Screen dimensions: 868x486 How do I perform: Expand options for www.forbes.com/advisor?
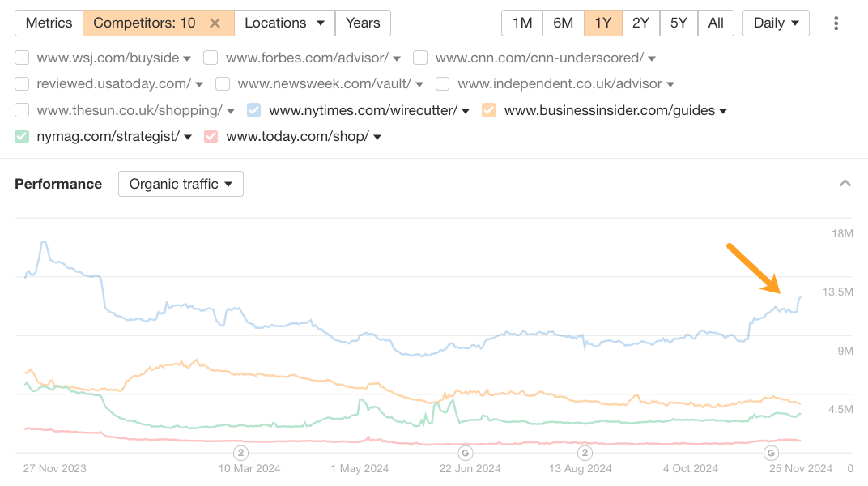click(396, 58)
